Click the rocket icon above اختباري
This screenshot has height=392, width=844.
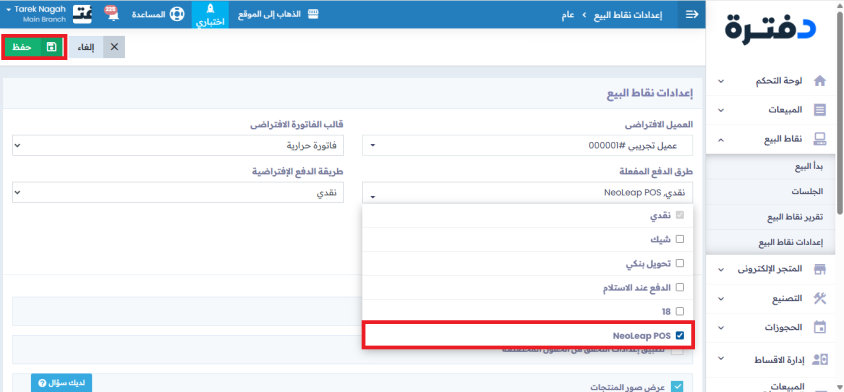point(210,10)
